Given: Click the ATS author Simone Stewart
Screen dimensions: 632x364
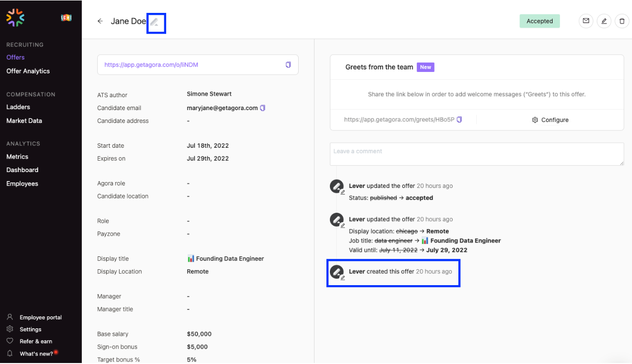Looking at the screenshot, I should click(209, 94).
